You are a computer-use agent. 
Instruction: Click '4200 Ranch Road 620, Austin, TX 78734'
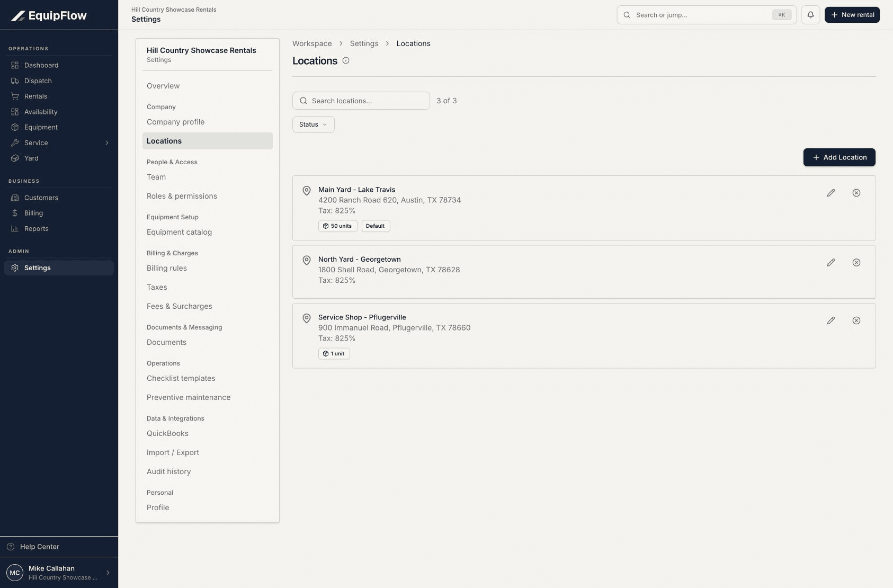tap(389, 200)
